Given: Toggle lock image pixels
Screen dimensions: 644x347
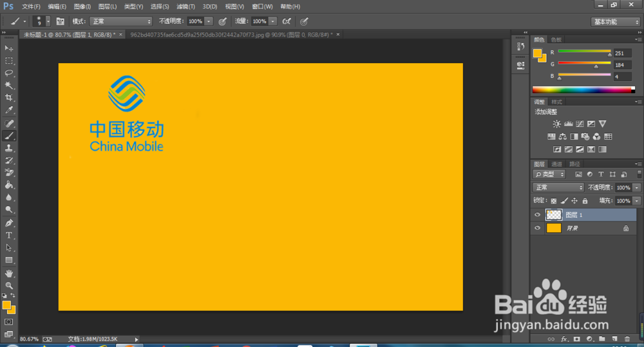Looking at the screenshot, I should point(564,201).
